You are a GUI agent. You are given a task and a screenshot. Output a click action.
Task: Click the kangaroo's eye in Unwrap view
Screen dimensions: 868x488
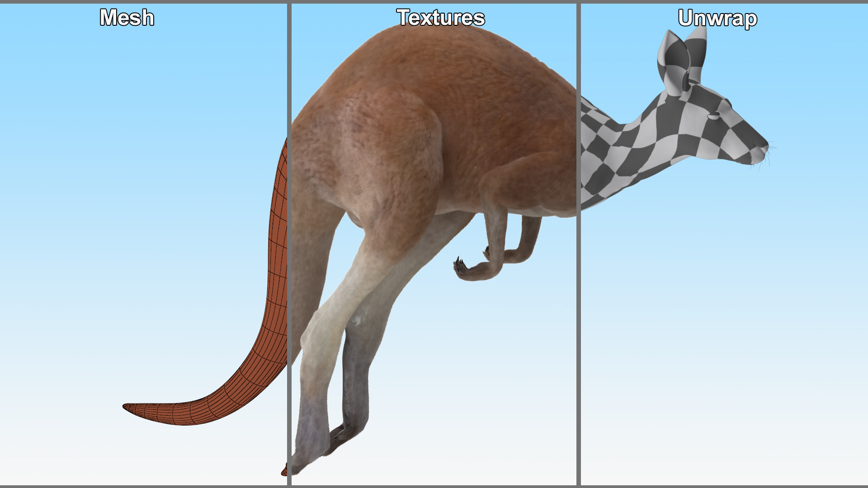pos(713,117)
